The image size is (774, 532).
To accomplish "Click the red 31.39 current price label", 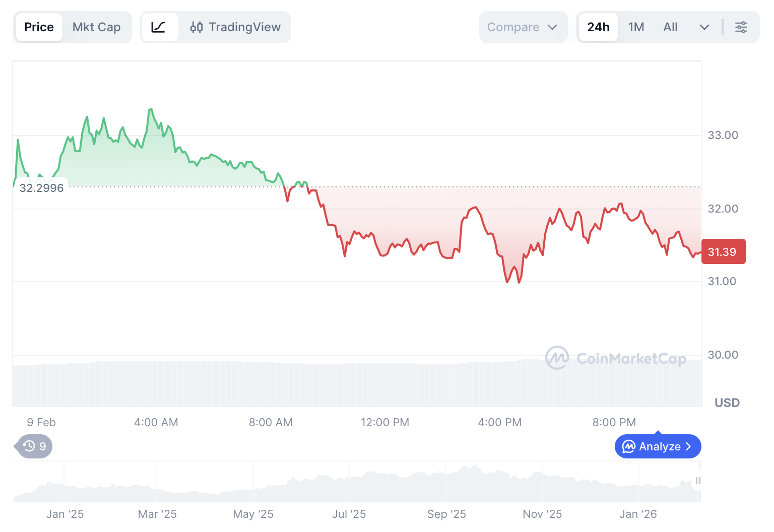I will coord(723,252).
